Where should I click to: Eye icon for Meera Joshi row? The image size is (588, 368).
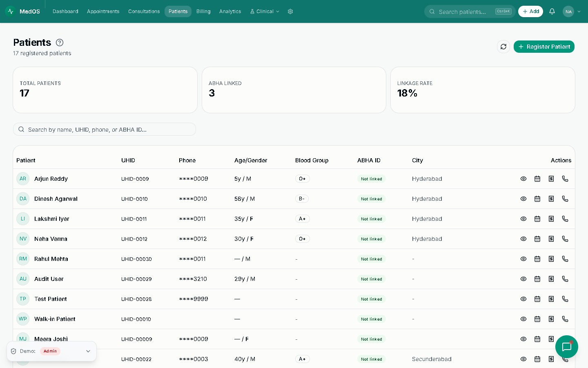[523, 339]
